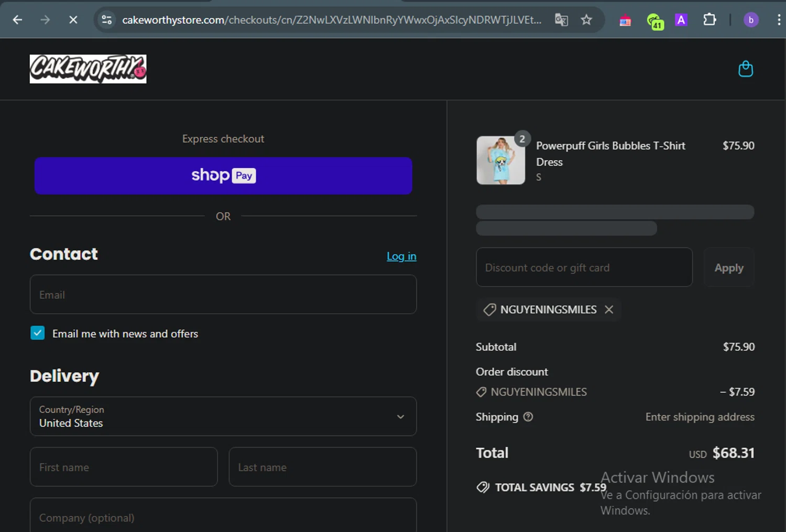Pay with the Shop Pay button

click(x=223, y=176)
